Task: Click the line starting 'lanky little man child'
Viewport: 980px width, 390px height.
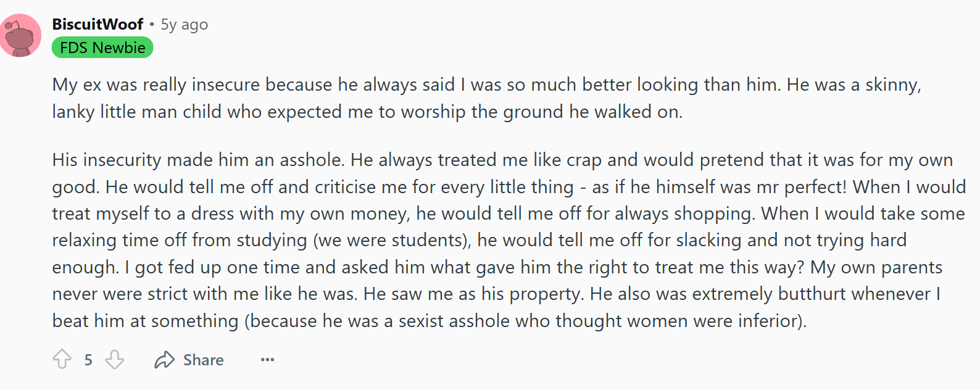Action: [x=367, y=112]
